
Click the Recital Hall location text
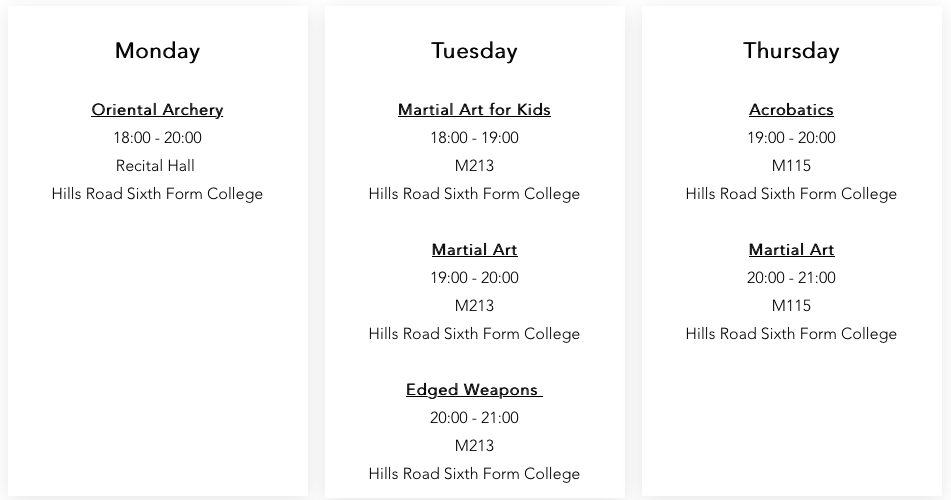pyautogui.click(x=155, y=166)
